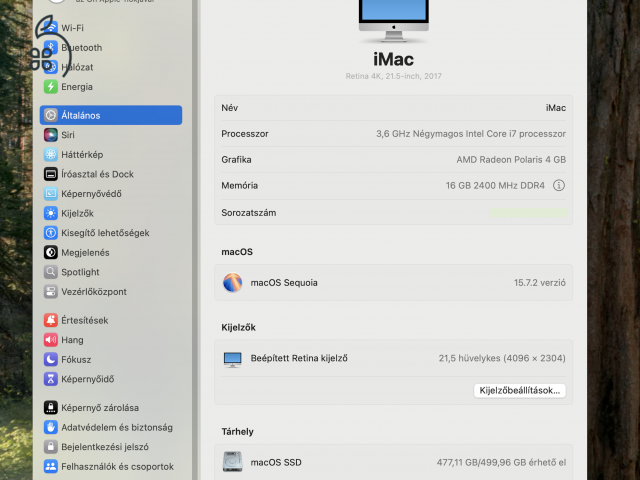
Task: Click the Memória row label
Action: (240, 186)
